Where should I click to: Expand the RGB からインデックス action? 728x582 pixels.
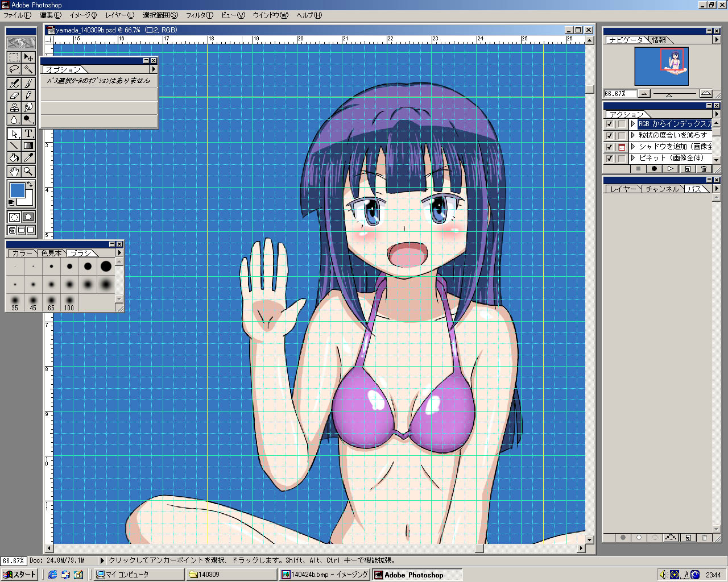633,124
